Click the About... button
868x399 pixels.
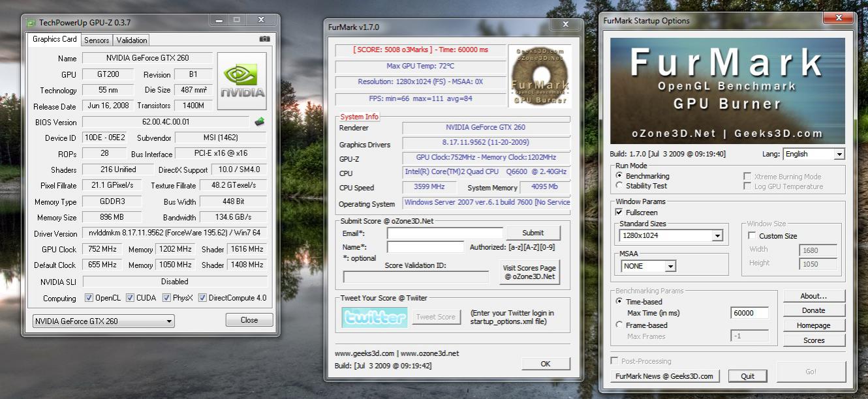point(814,296)
